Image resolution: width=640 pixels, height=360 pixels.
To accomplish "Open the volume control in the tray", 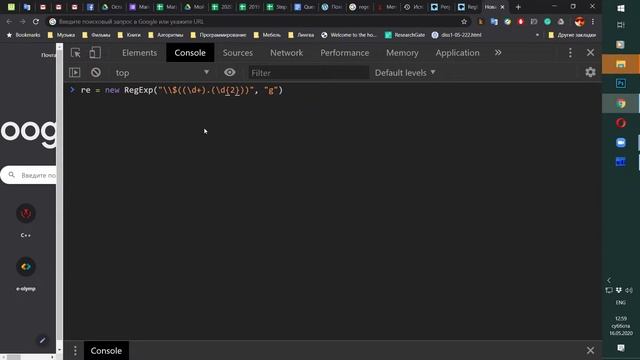I will (x=629, y=290).
